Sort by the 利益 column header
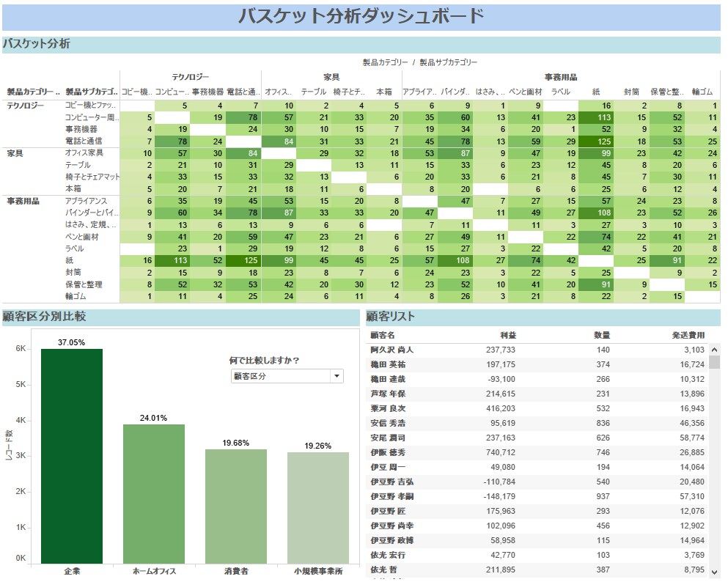This screenshot has height=582, width=728. (508, 335)
